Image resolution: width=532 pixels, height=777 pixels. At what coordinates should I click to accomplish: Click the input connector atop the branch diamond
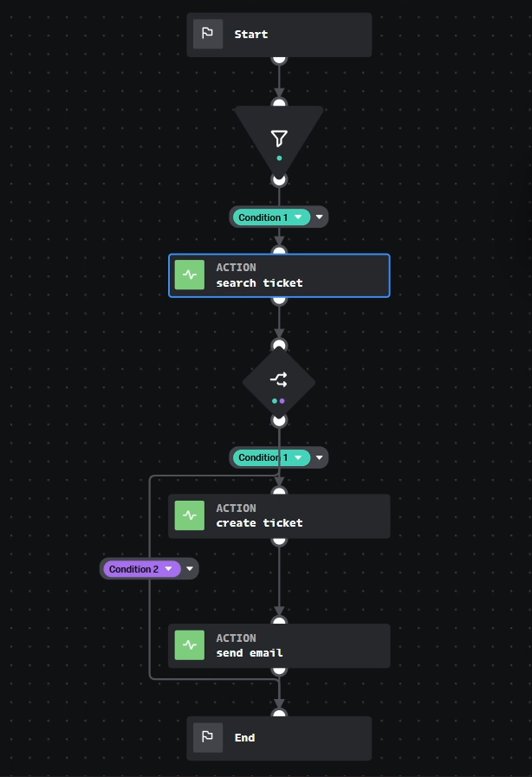click(279, 345)
